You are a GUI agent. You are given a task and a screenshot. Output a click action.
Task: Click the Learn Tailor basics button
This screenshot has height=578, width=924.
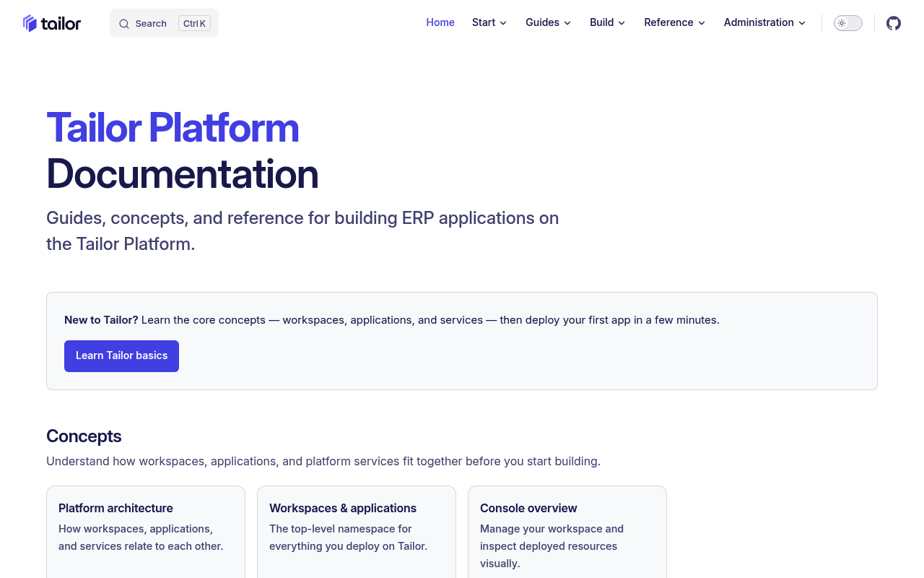pos(121,356)
